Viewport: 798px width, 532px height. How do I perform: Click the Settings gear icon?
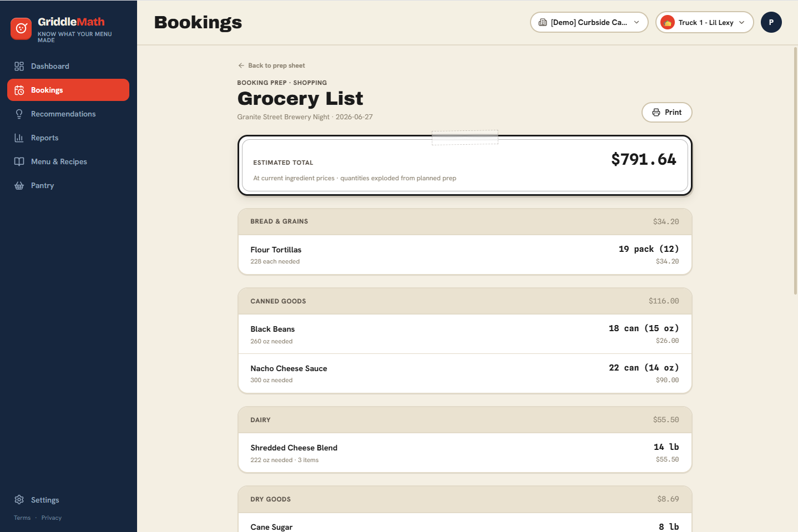coord(19,500)
